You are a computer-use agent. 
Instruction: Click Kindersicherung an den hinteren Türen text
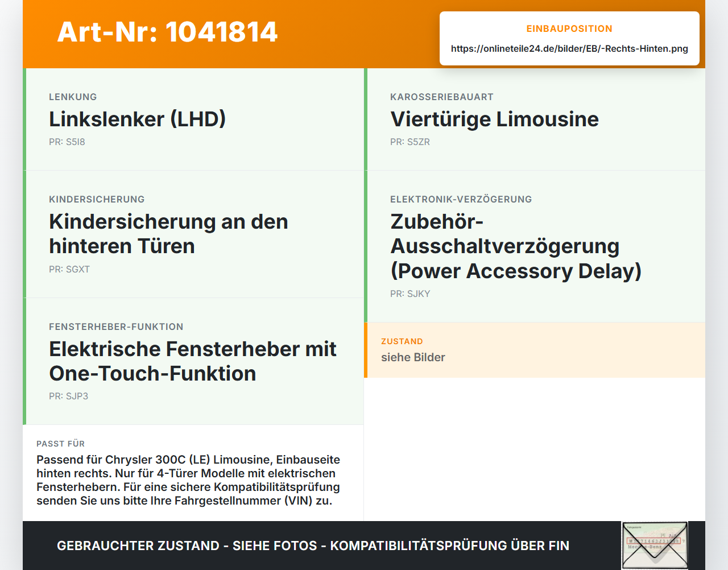tap(168, 234)
